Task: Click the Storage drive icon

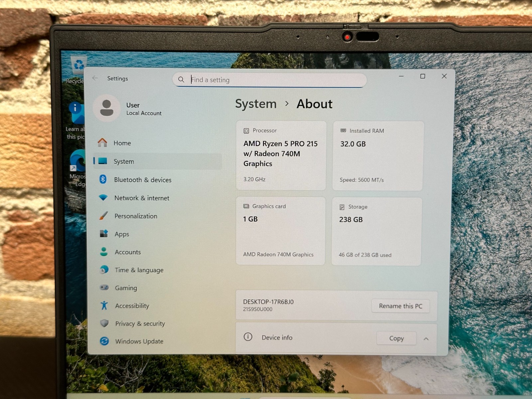Action: click(x=342, y=207)
